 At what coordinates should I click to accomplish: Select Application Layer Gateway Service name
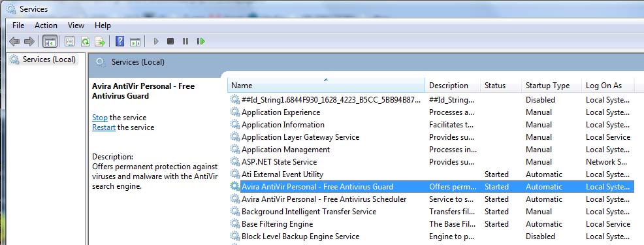point(300,137)
